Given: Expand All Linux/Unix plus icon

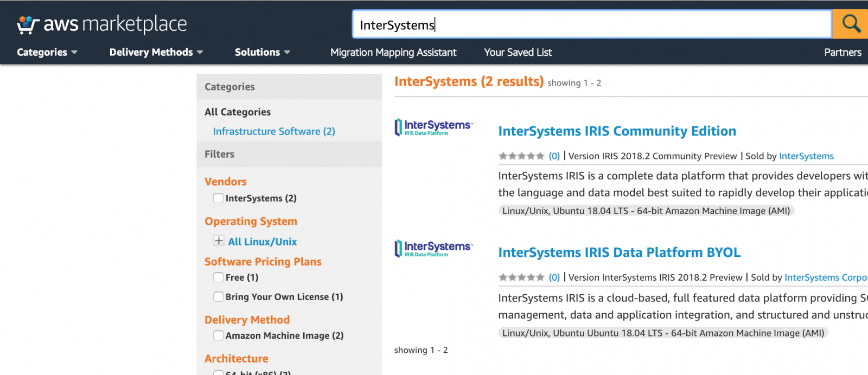Looking at the screenshot, I should [x=219, y=241].
